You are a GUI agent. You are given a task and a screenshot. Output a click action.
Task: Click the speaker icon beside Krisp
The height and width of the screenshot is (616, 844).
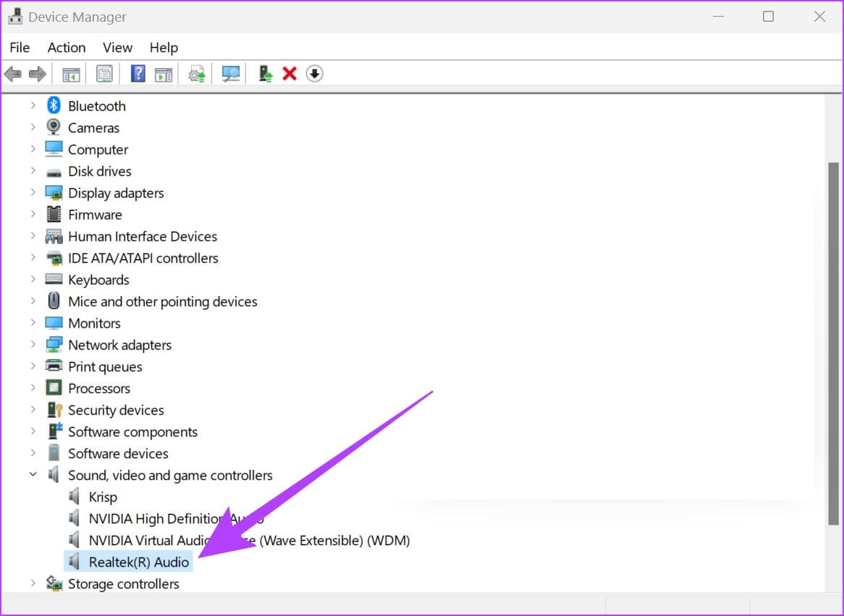[75, 496]
